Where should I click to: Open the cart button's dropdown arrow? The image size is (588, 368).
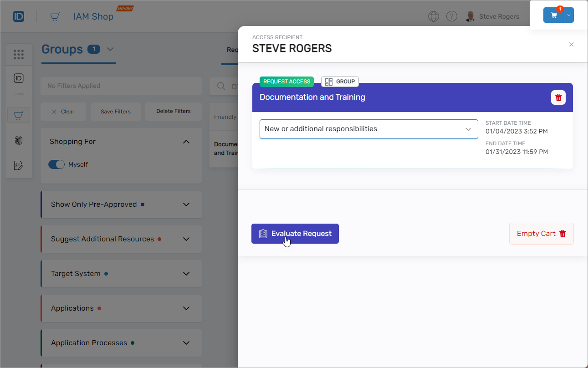pyautogui.click(x=568, y=15)
